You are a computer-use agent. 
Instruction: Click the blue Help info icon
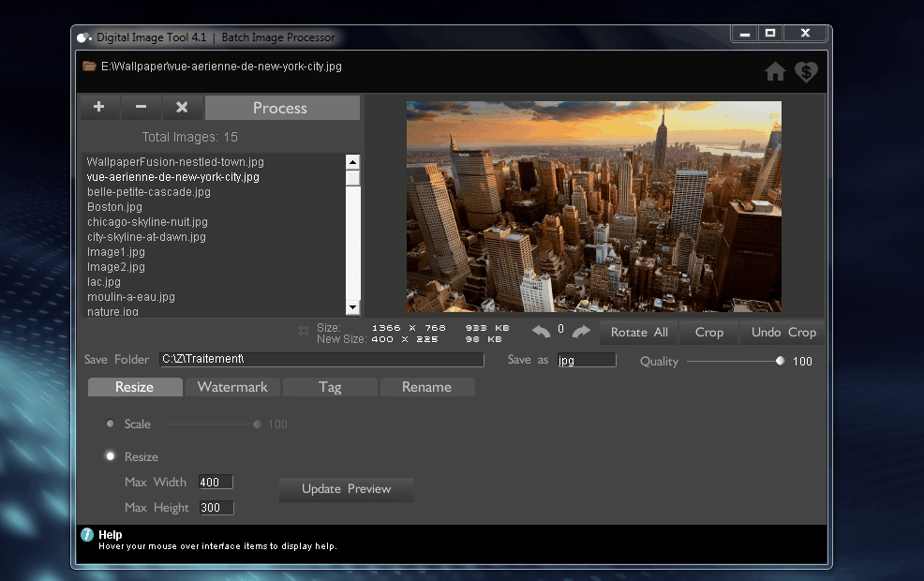tap(87, 534)
